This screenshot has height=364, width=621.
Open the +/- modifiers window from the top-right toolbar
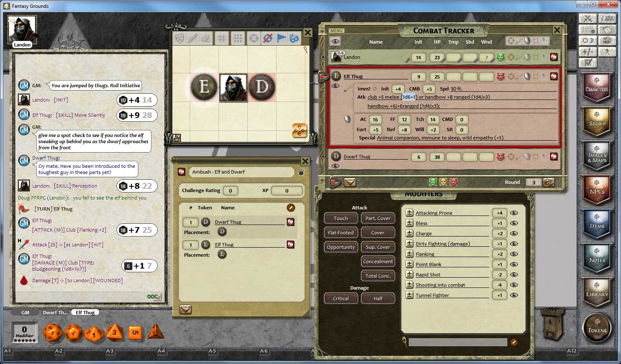(587, 51)
